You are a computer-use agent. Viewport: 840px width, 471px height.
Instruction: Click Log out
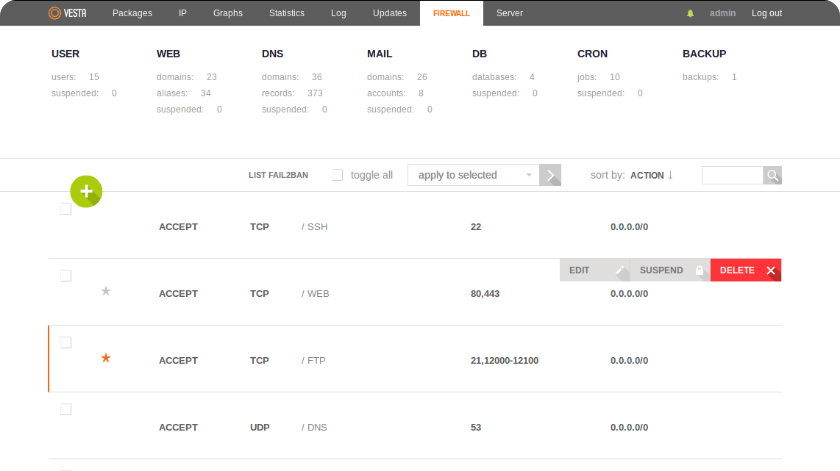click(x=766, y=13)
